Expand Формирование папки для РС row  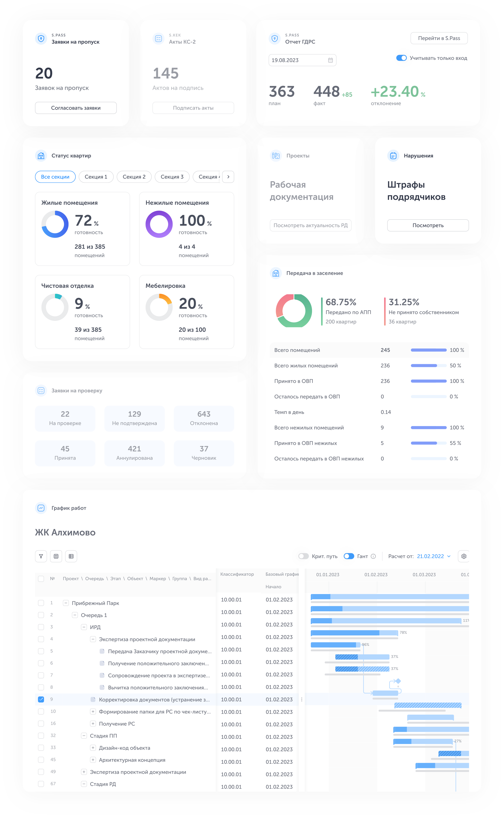click(x=93, y=711)
